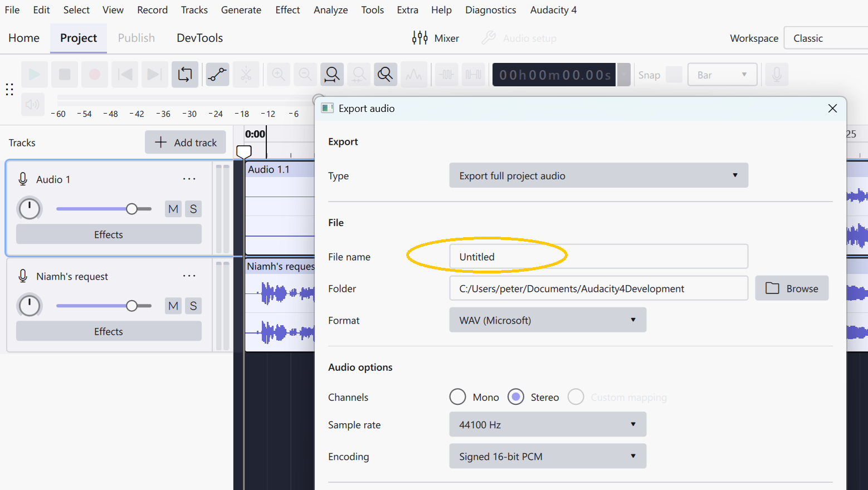The width and height of the screenshot is (868, 490).
Task: Click the Niamh's request pan knob
Action: (x=30, y=306)
